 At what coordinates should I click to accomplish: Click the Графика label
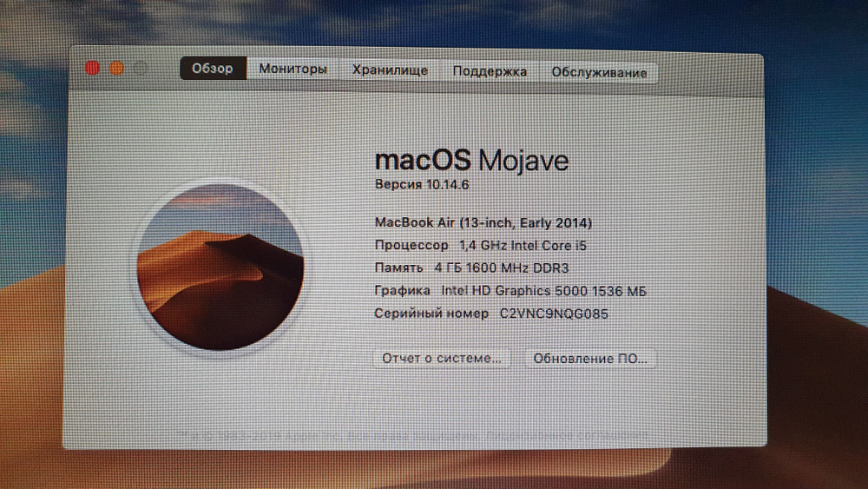pyautogui.click(x=403, y=290)
